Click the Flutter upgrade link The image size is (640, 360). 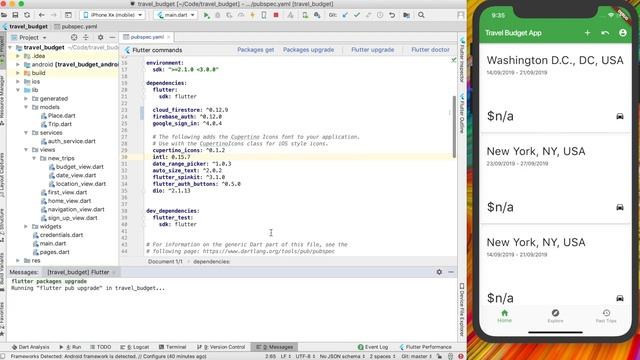(x=373, y=50)
